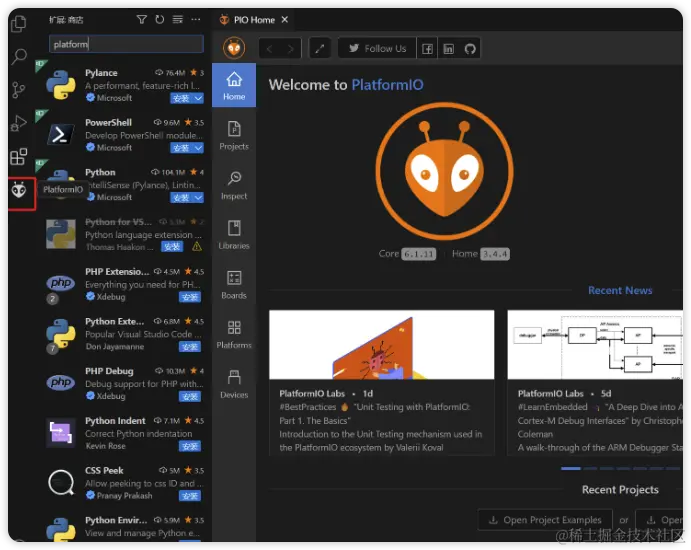
Task: Install the Python Indent extension
Action: [x=190, y=446]
